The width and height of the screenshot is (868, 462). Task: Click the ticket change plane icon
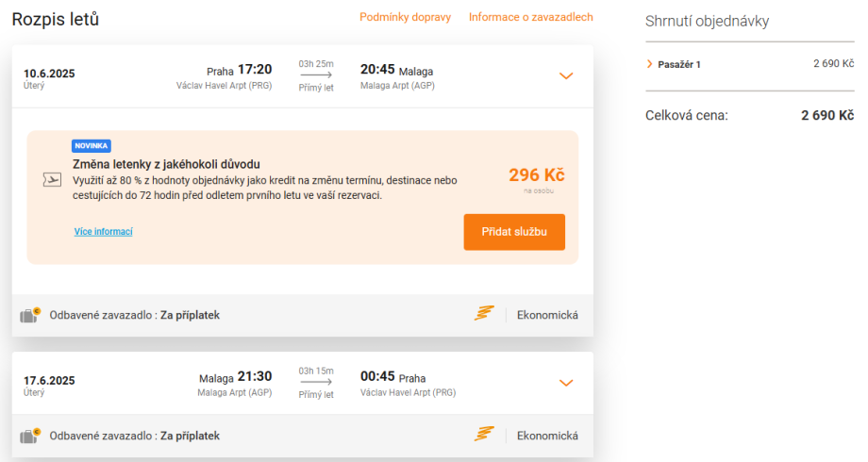[53, 179]
